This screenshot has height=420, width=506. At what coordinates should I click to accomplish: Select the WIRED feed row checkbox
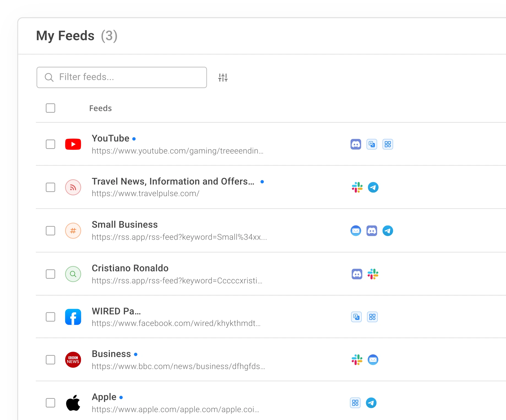click(50, 317)
